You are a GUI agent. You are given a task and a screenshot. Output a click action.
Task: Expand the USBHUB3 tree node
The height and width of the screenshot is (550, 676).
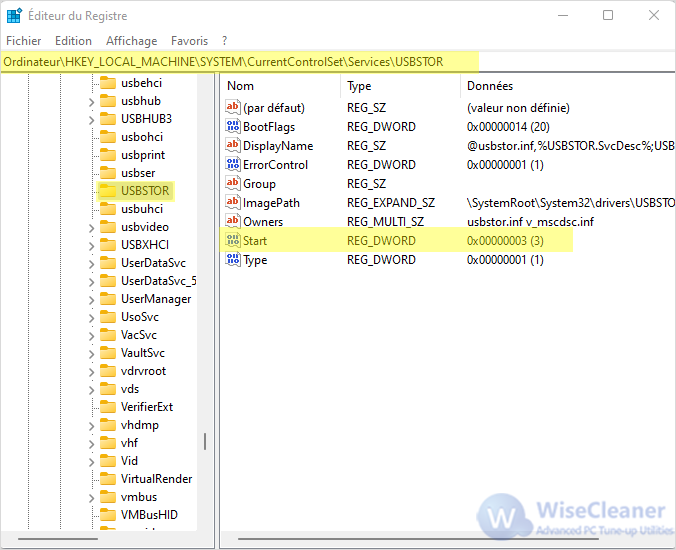point(91,120)
